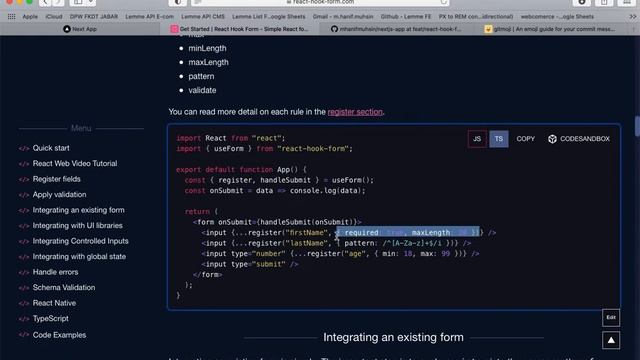Go to Schema Validation section
The height and width of the screenshot is (360, 640).
pos(64,288)
